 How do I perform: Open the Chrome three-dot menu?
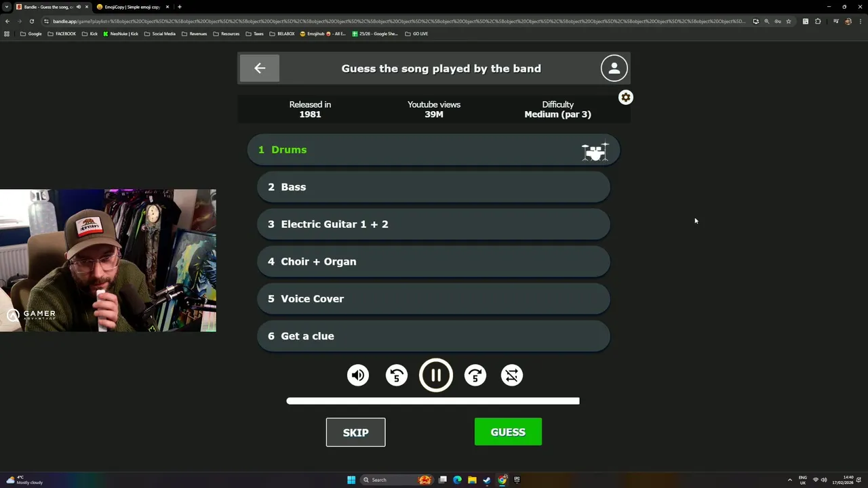(x=861, y=21)
